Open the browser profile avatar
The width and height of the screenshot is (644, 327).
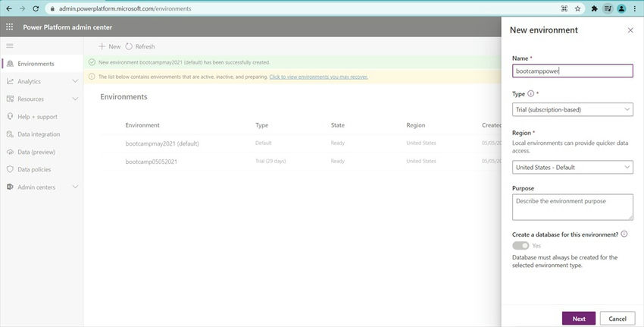click(x=621, y=8)
